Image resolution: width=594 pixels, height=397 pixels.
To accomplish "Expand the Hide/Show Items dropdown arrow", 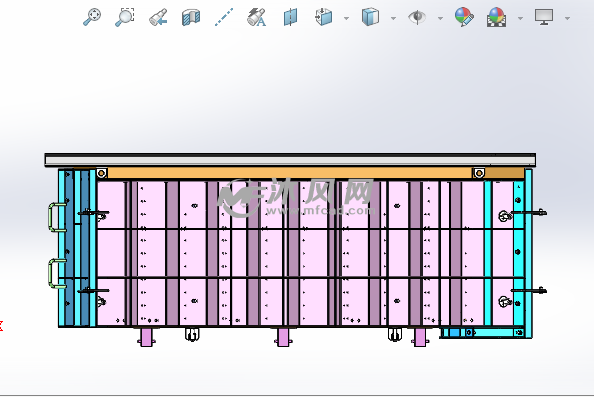I will [440, 18].
